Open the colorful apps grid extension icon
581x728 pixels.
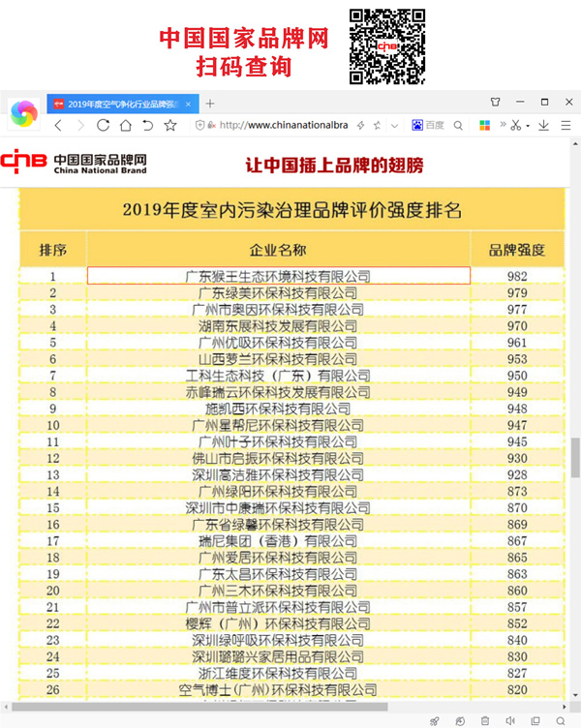[485, 125]
